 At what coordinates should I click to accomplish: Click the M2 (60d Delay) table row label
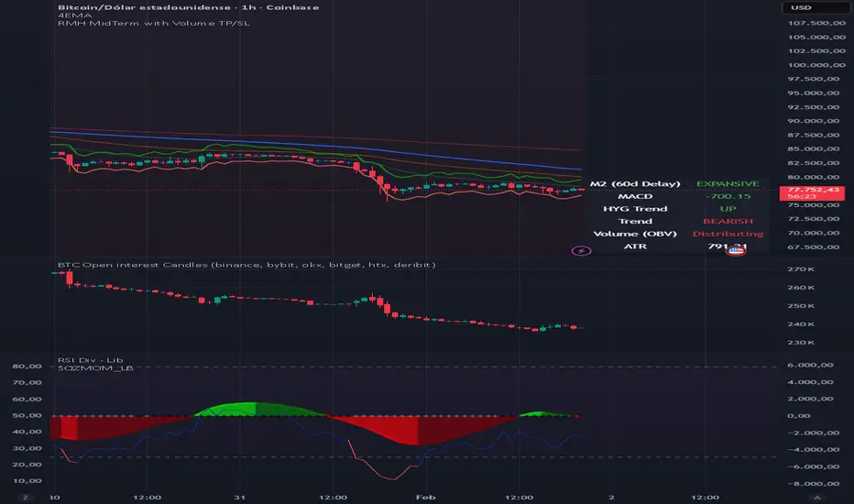point(635,183)
